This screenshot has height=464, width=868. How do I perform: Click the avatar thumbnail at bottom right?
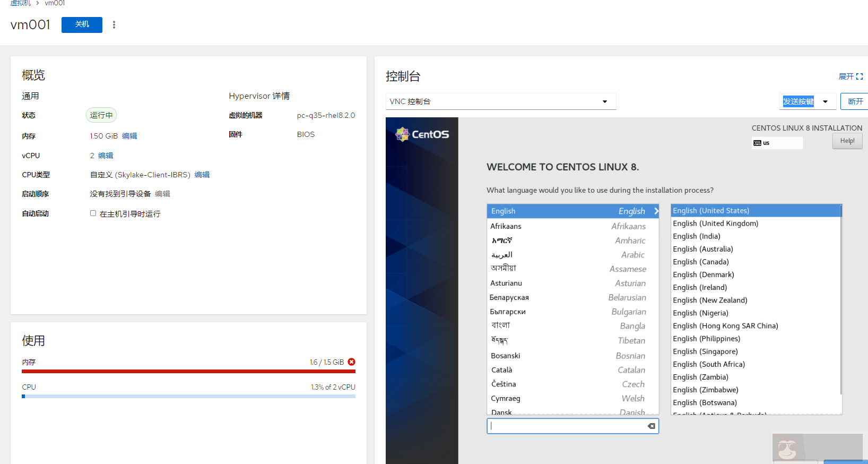787,449
